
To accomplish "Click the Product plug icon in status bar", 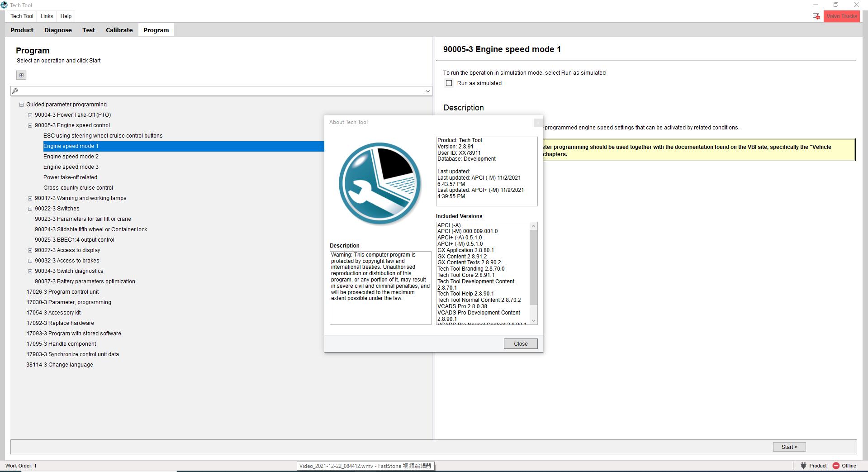I will click(803, 466).
